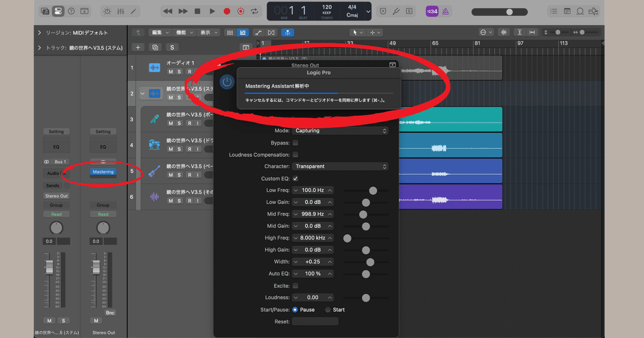Open the Mixer faders icon
644x338 pixels.
120,11
